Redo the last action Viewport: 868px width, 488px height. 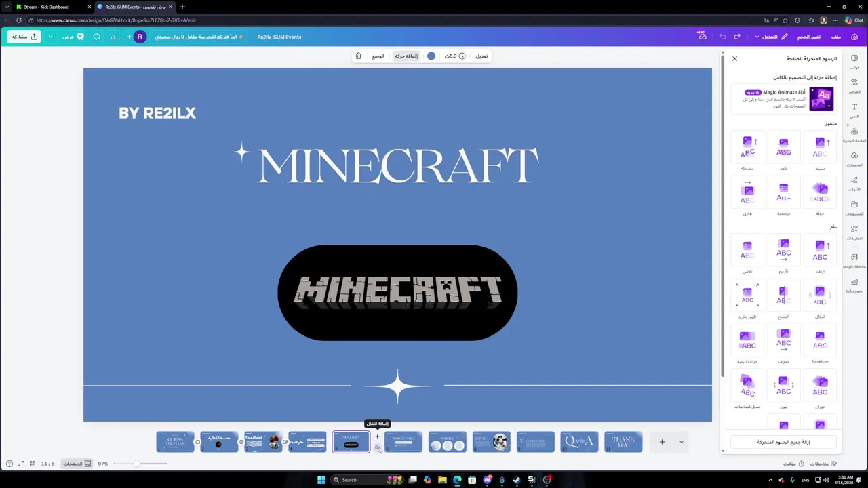(738, 37)
